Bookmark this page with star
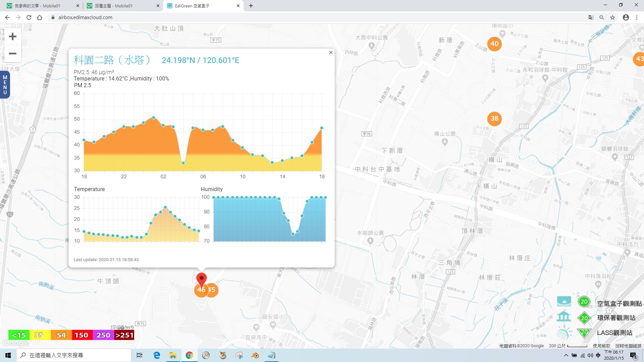 pyautogui.click(x=612, y=17)
